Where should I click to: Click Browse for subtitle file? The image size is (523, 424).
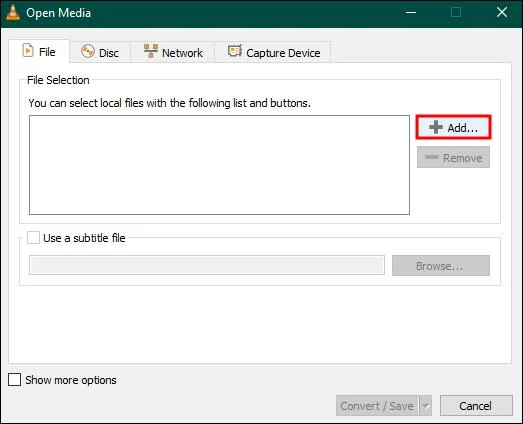[x=441, y=266]
